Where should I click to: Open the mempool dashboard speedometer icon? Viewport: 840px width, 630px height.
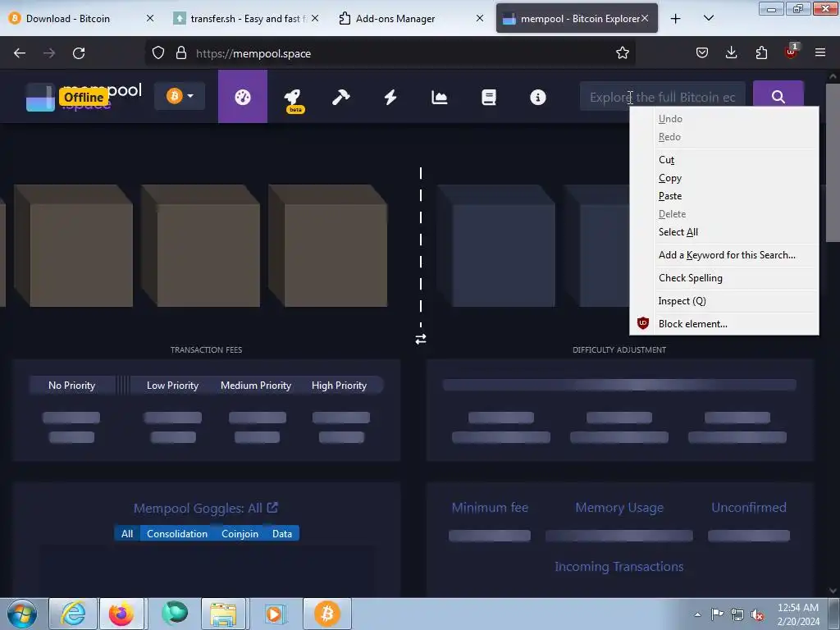[243, 97]
